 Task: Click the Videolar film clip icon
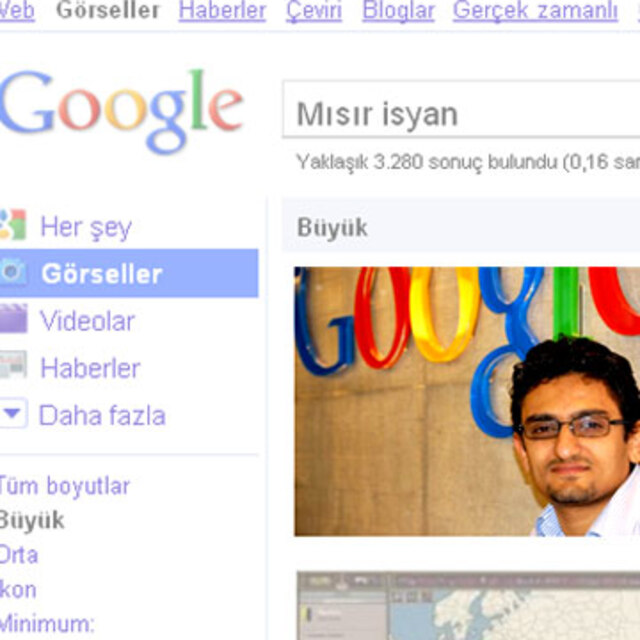13,318
